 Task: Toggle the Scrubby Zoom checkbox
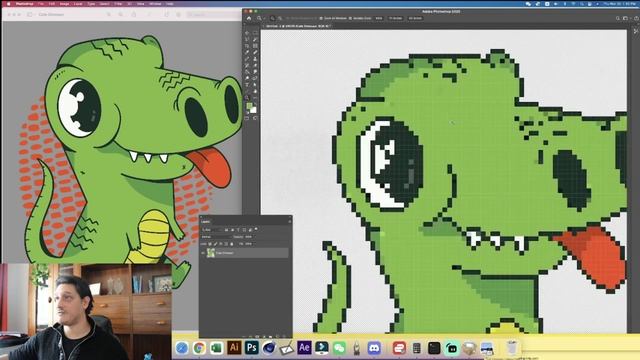click(x=350, y=18)
